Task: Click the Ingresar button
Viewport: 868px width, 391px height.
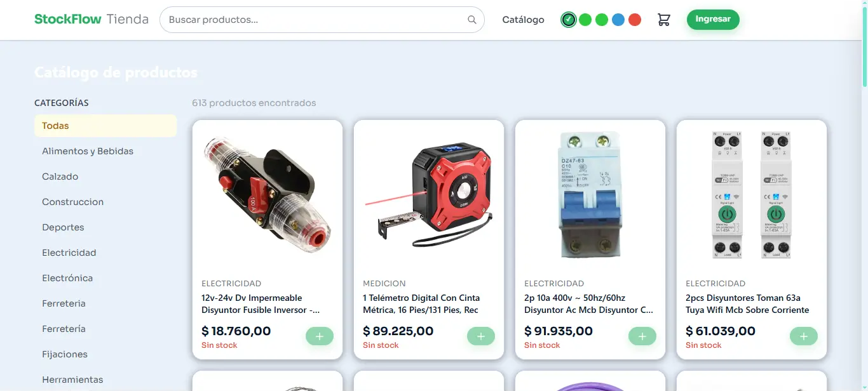Action: [x=713, y=19]
